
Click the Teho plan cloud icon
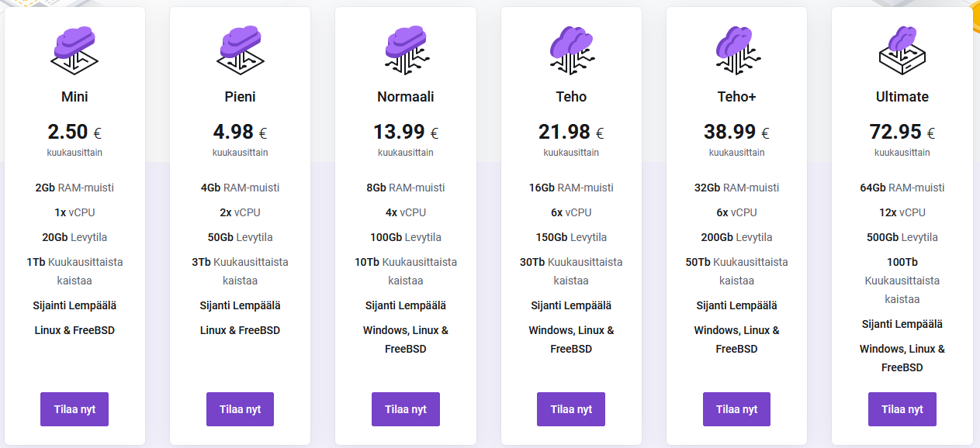point(571,50)
